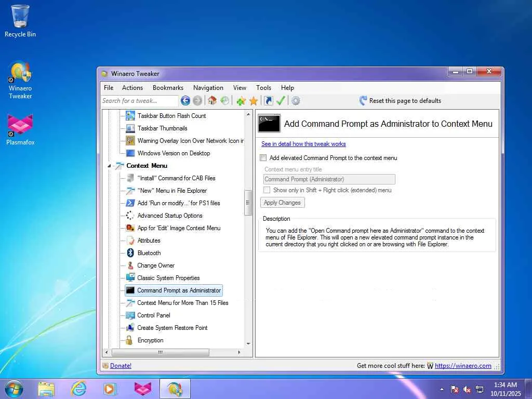The height and width of the screenshot is (399, 532).
Task: Go to the Home page icon
Action: (212, 100)
